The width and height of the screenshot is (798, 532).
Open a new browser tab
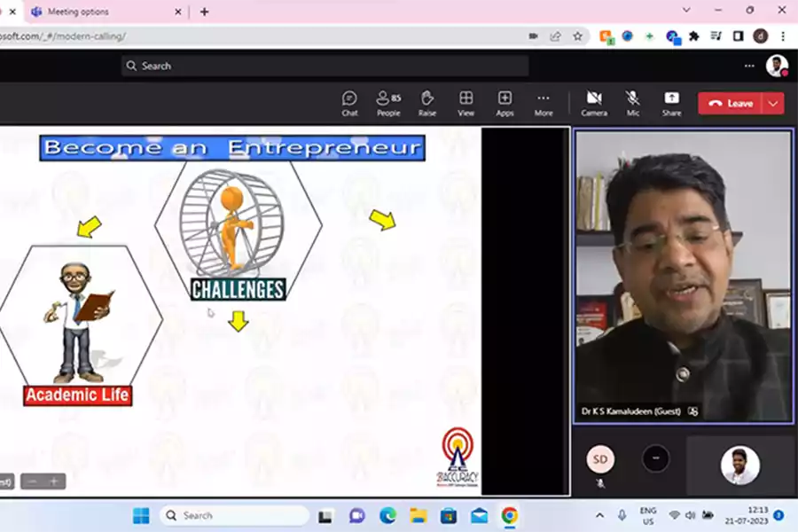coord(204,12)
